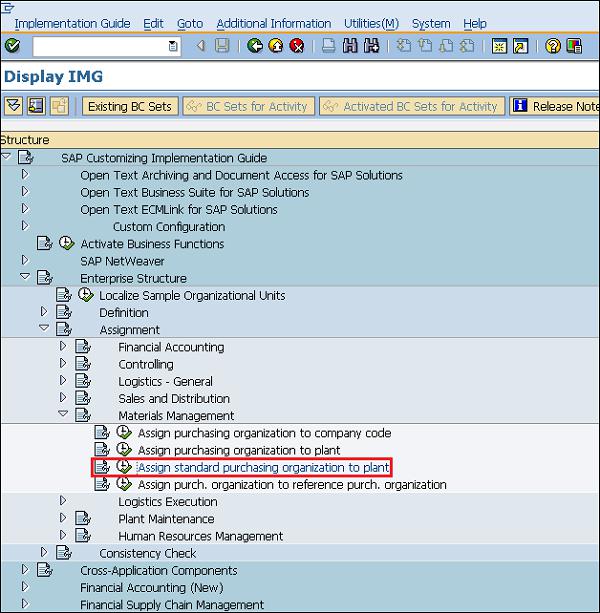Expand the Definition node
Image resolution: width=600 pixels, height=613 pixels.
(x=44, y=312)
